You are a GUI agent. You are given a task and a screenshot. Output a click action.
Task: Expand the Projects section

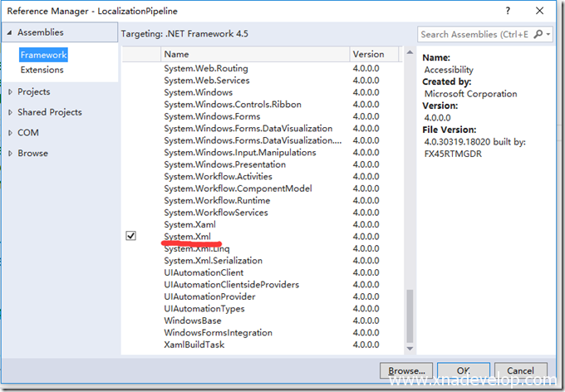pos(10,92)
